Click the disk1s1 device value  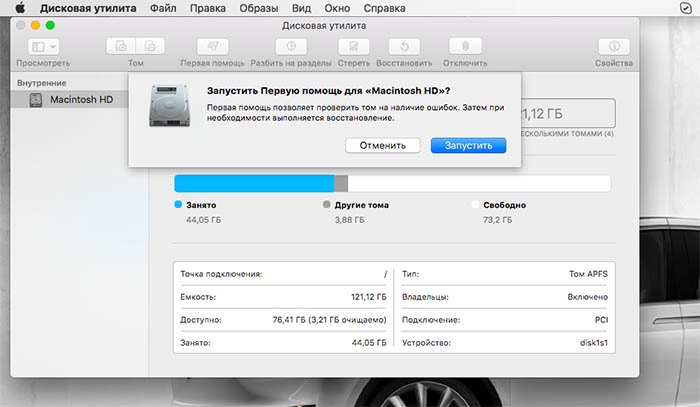(x=594, y=343)
